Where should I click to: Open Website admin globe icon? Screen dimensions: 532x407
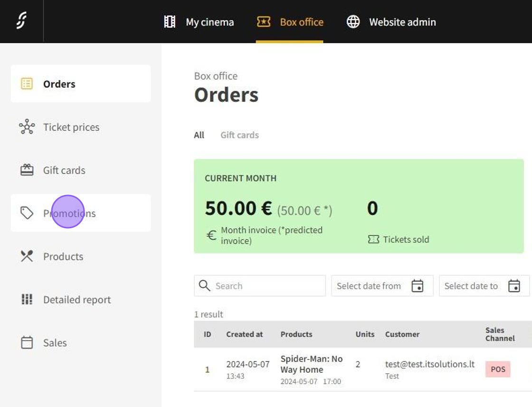[x=353, y=22]
